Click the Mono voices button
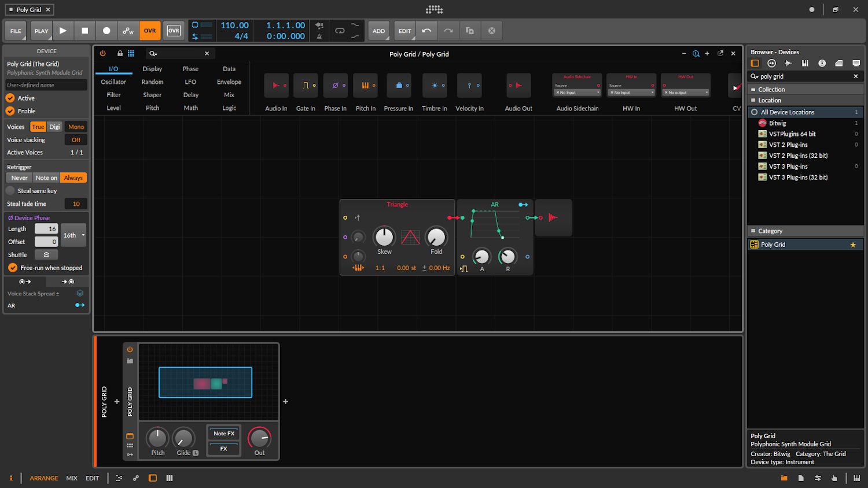The height and width of the screenshot is (488, 868). pos(76,127)
